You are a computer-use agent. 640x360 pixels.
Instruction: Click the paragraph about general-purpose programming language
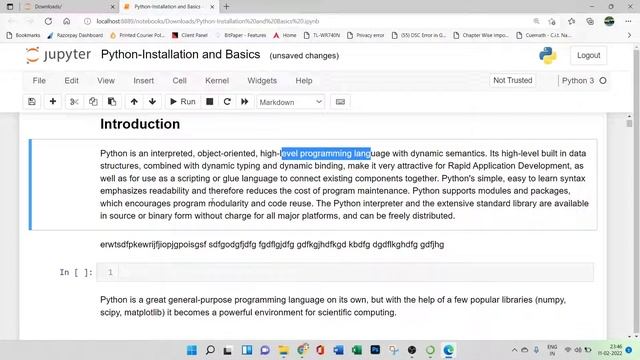[333, 306]
